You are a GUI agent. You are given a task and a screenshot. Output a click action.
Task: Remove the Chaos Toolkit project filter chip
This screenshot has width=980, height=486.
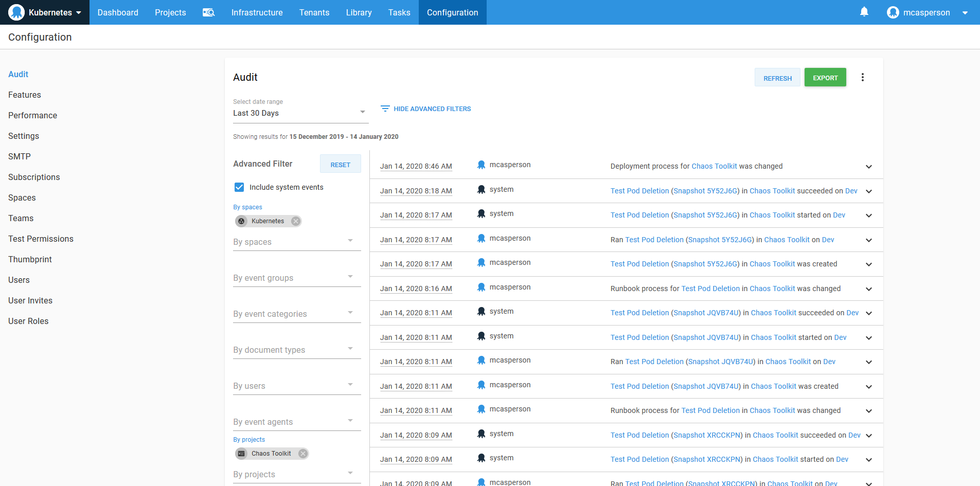pyautogui.click(x=303, y=454)
